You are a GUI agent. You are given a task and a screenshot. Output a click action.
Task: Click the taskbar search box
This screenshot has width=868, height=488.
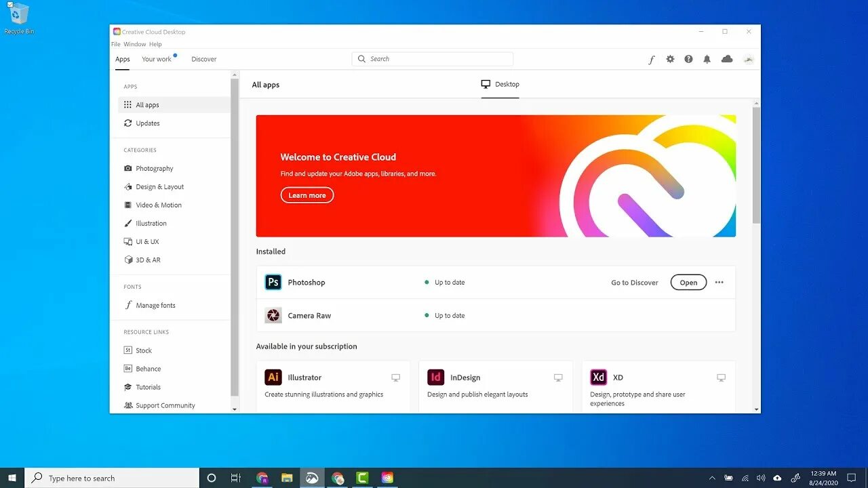(112, 478)
